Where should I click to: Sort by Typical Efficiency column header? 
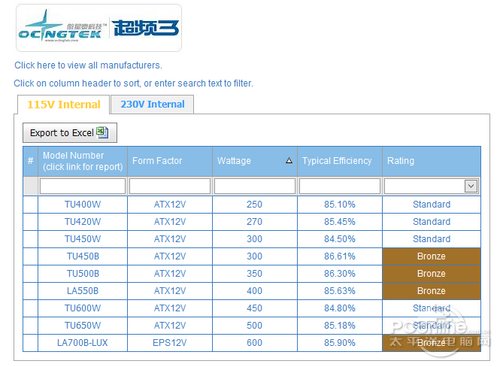tap(337, 161)
